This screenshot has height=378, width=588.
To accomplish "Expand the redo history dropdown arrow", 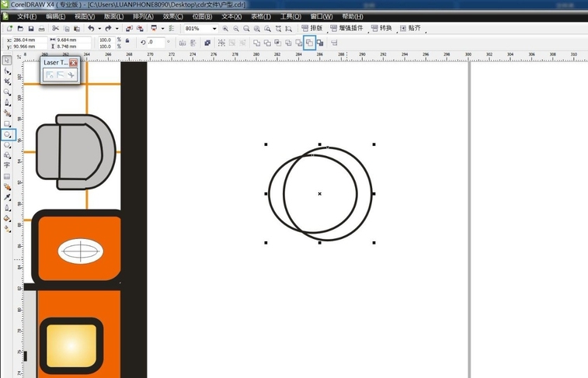I will click(117, 29).
